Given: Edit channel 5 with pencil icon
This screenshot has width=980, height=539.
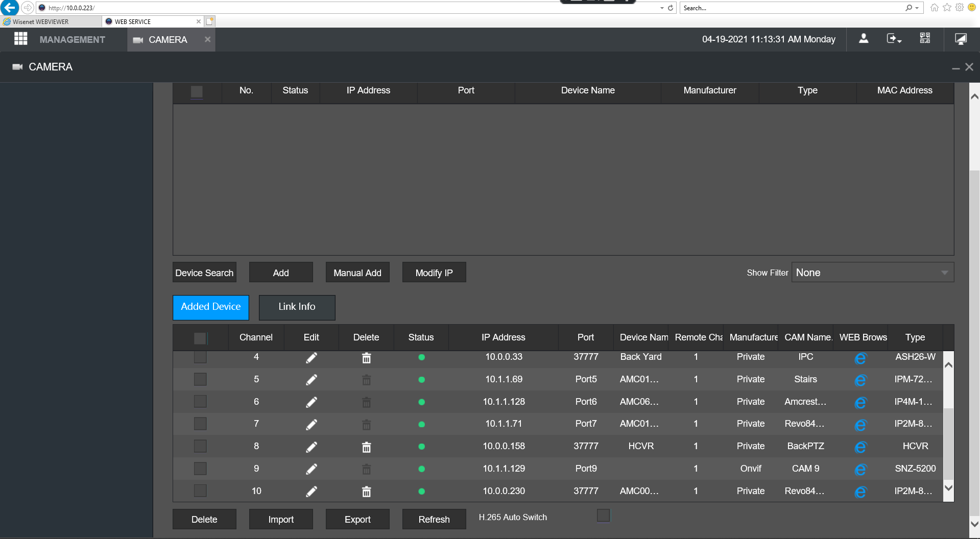Looking at the screenshot, I should coord(312,380).
